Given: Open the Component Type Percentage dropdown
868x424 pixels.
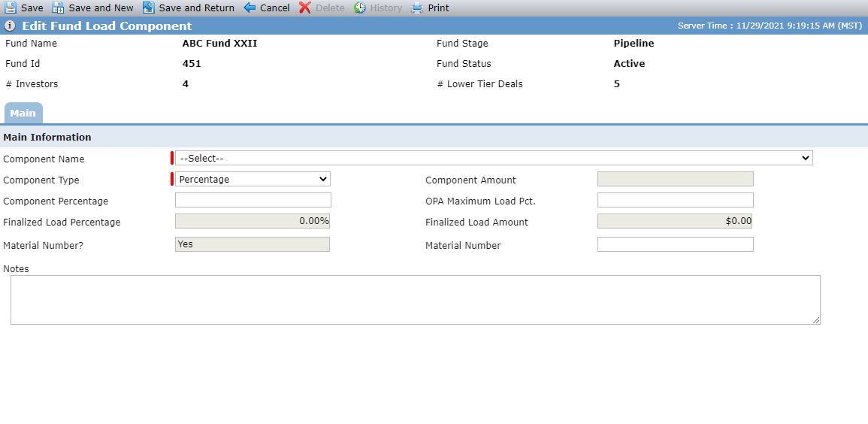Looking at the screenshot, I should point(253,180).
